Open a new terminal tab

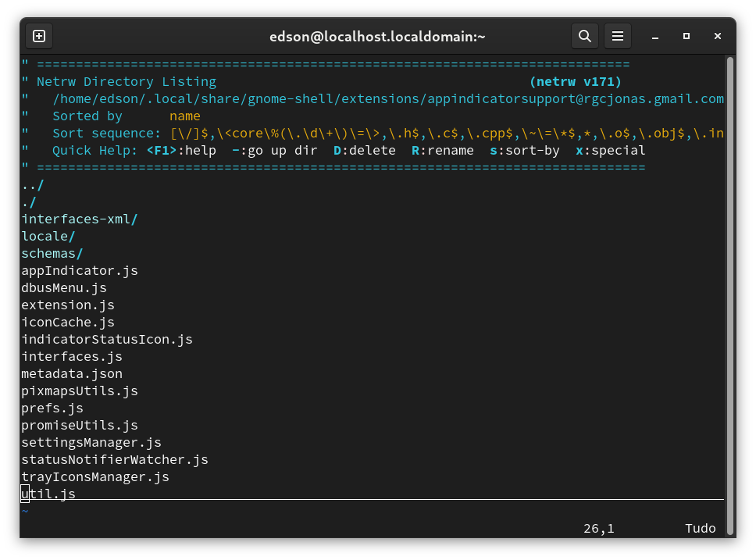[39, 36]
